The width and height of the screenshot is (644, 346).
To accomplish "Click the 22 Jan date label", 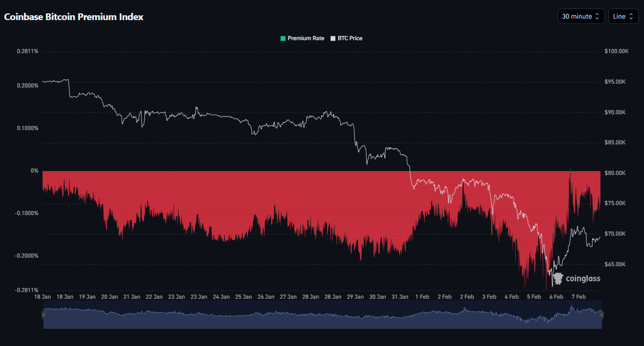I will (154, 297).
